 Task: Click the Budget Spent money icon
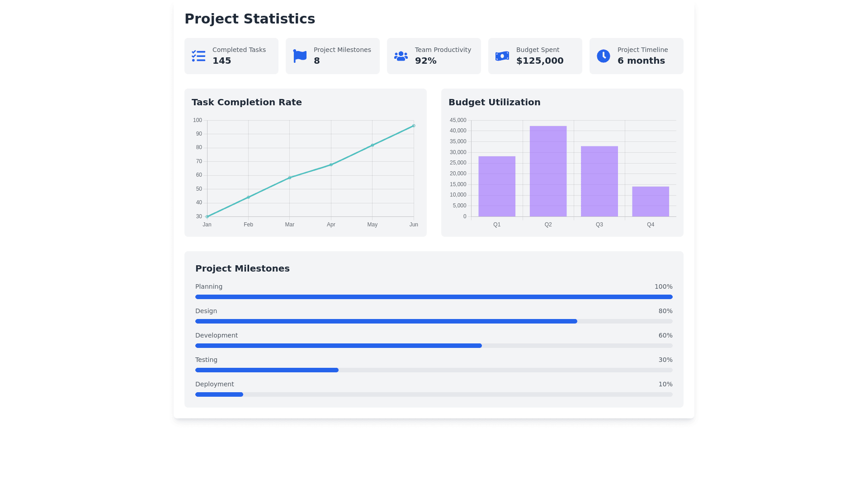pyautogui.click(x=502, y=56)
